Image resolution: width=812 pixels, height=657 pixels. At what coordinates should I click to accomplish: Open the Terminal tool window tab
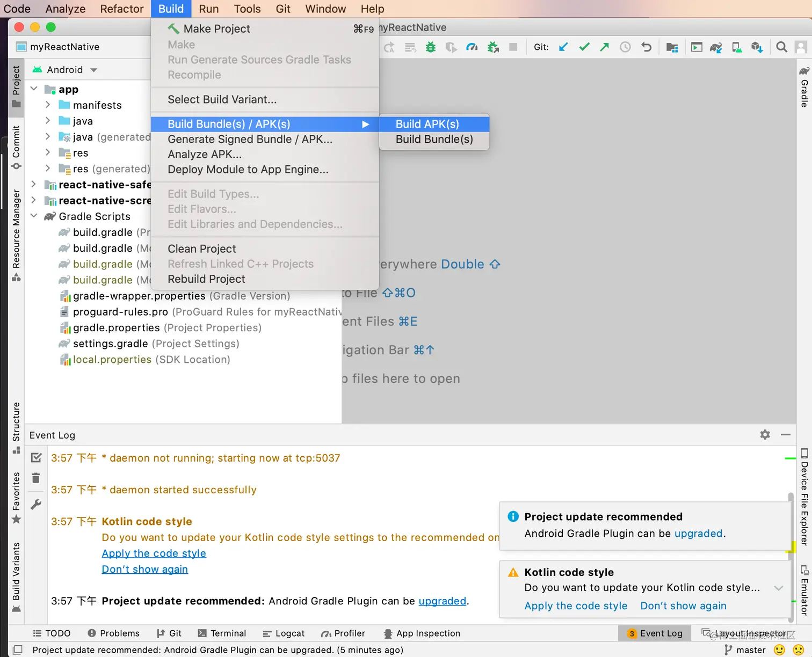click(222, 633)
